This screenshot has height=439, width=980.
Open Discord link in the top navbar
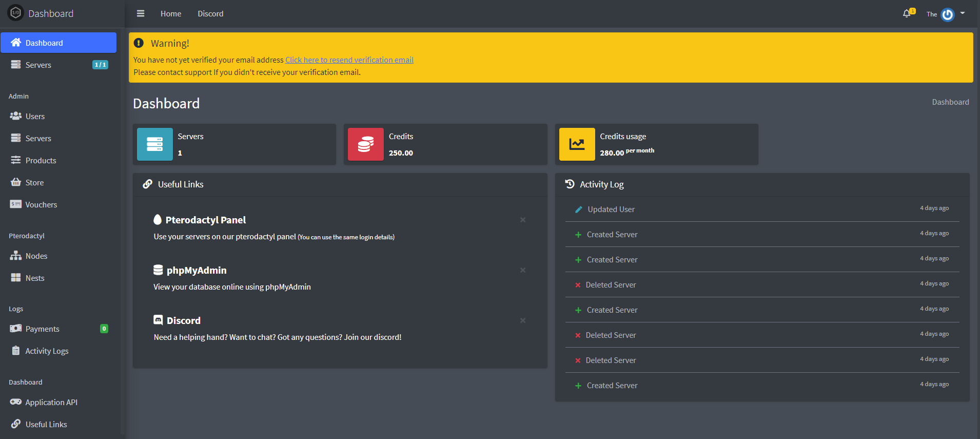pyautogui.click(x=210, y=14)
